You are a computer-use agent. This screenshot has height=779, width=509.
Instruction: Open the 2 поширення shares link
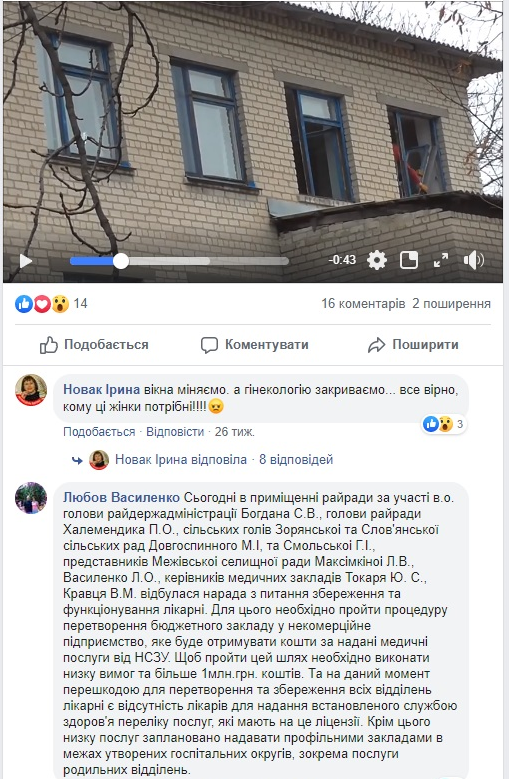pos(451,304)
